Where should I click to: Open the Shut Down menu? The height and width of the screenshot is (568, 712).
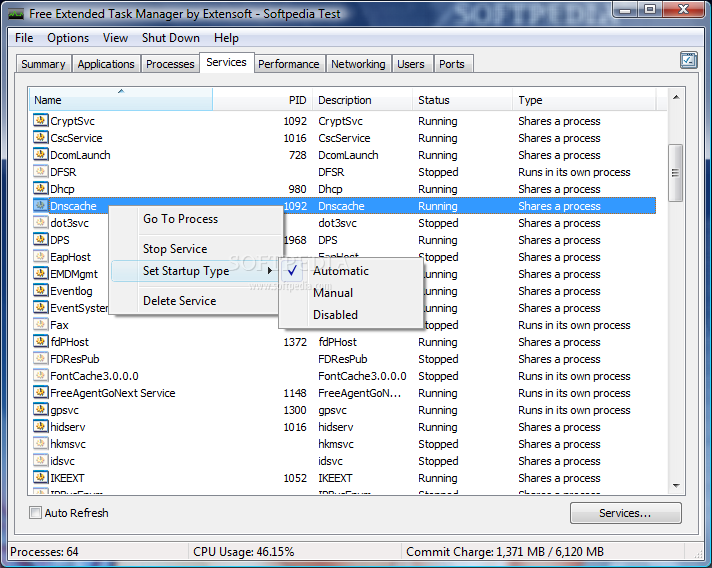click(171, 38)
